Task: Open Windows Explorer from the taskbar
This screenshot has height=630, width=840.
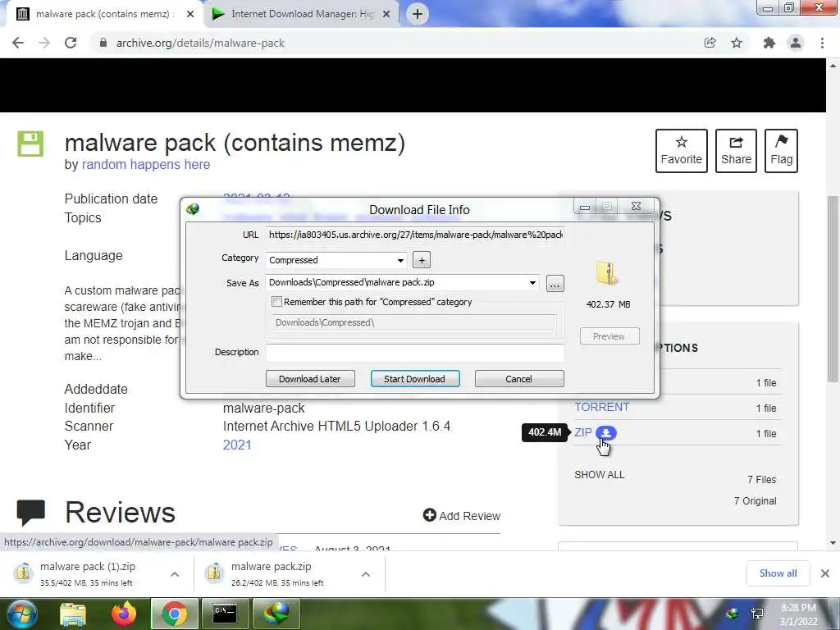Action: (73, 614)
